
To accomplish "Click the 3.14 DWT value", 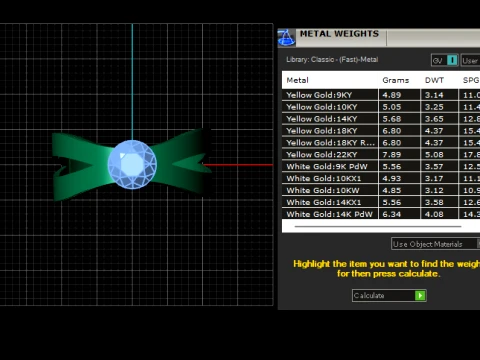I will click(x=434, y=95).
